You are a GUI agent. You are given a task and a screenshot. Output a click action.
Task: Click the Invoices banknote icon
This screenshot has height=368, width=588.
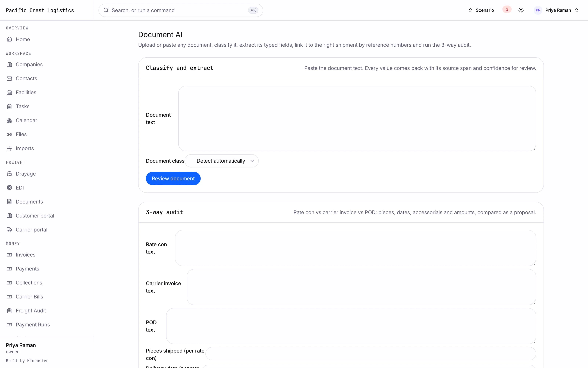(9, 255)
